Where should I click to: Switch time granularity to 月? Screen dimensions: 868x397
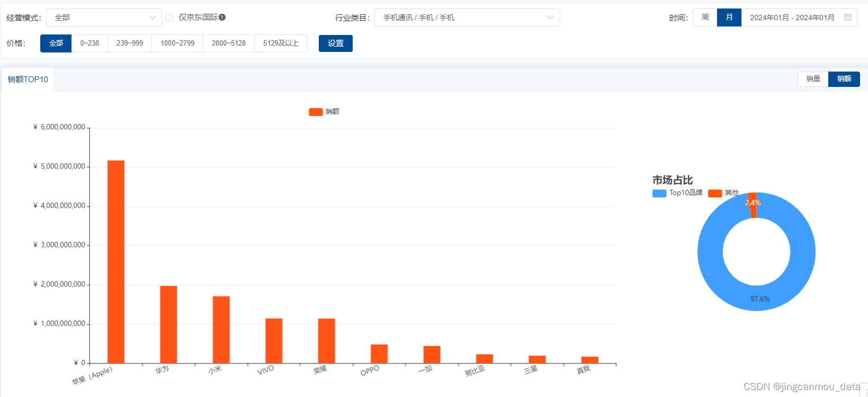point(729,17)
